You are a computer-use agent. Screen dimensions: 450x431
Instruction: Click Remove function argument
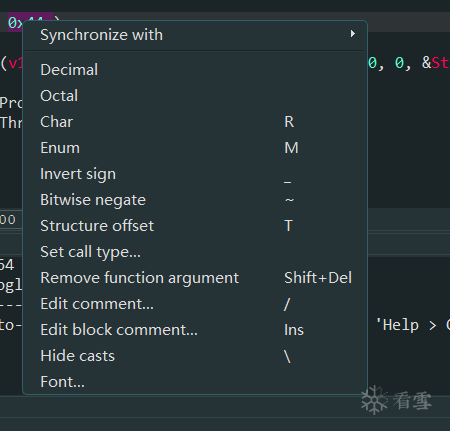click(195, 278)
